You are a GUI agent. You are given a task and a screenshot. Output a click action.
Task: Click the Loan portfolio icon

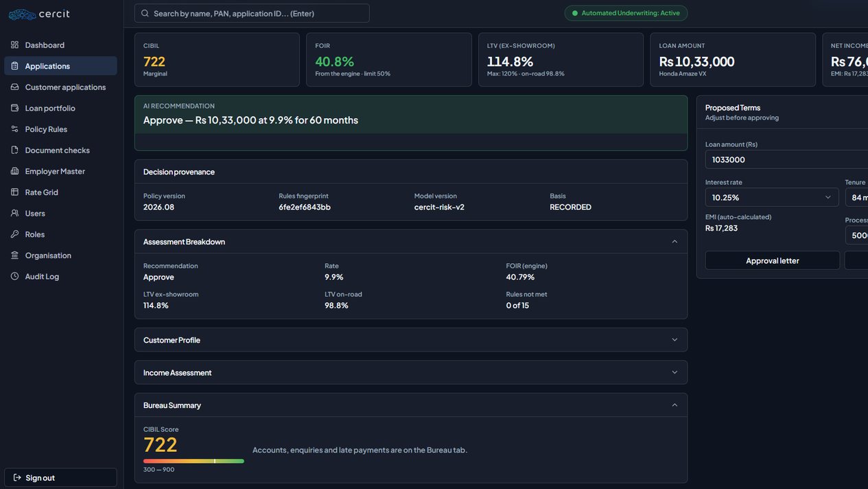click(x=14, y=108)
